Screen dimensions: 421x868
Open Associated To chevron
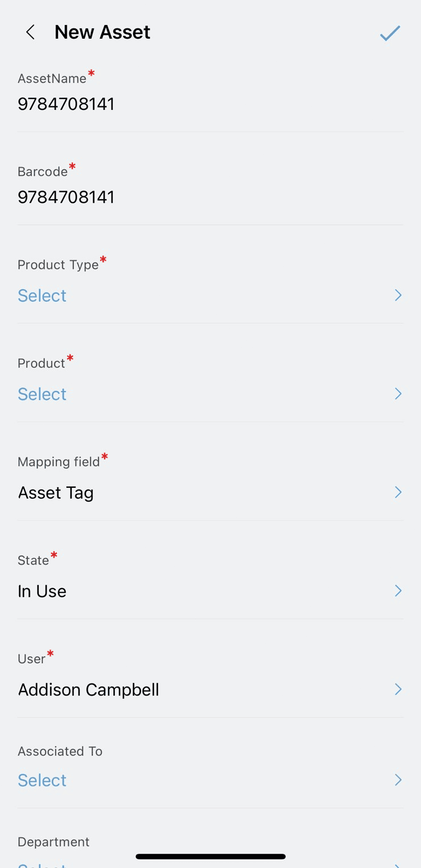(398, 779)
